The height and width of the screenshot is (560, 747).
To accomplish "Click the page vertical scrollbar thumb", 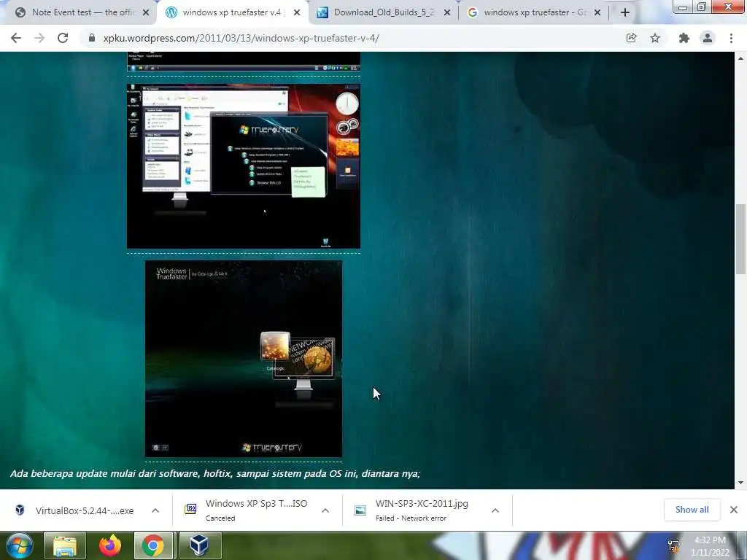I will point(740,239).
